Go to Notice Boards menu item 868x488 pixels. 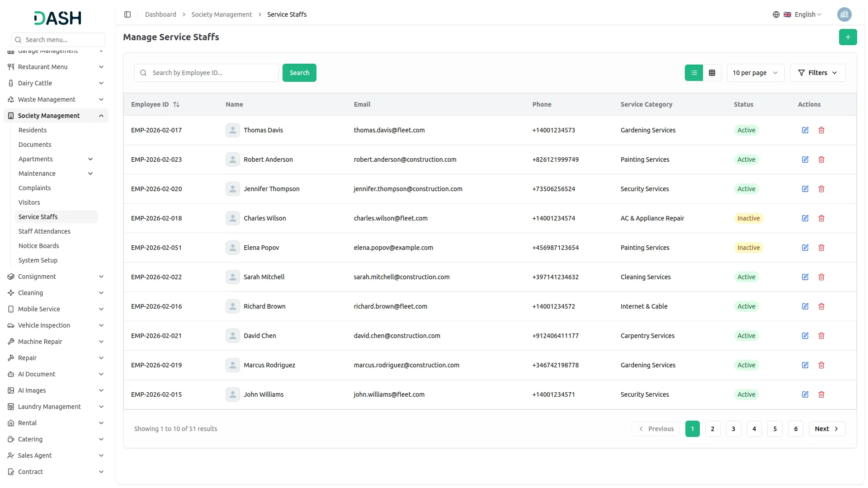coord(39,246)
